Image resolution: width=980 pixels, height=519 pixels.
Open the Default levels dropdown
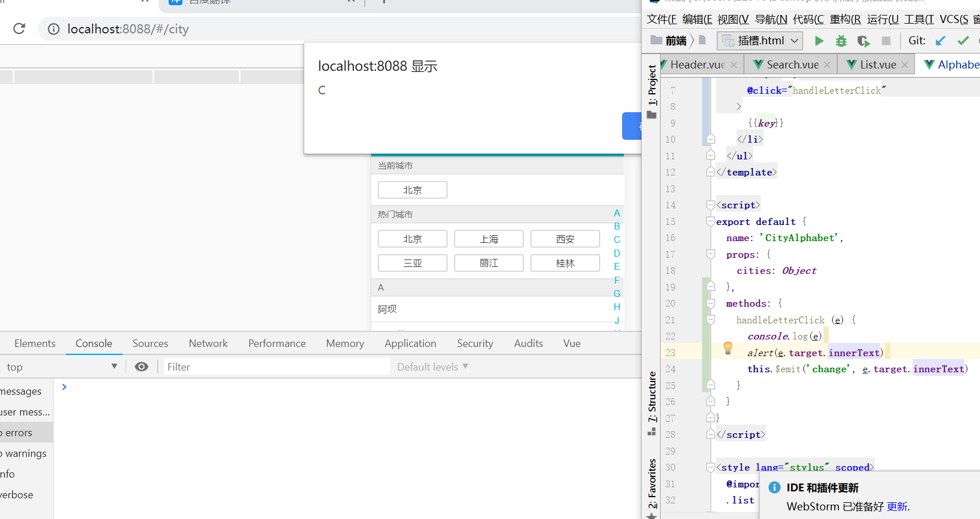[433, 367]
